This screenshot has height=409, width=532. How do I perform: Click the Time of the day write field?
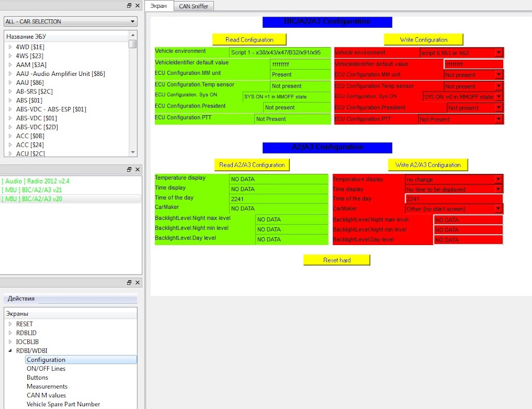pos(453,199)
